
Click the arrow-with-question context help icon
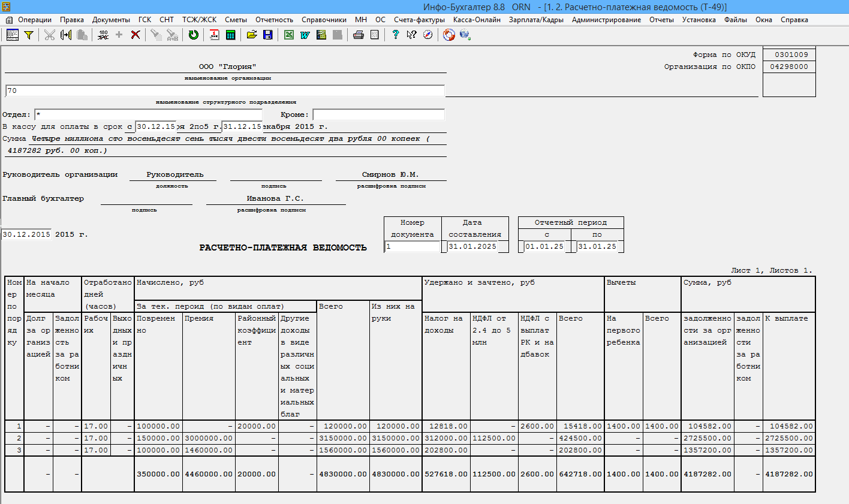(x=411, y=35)
